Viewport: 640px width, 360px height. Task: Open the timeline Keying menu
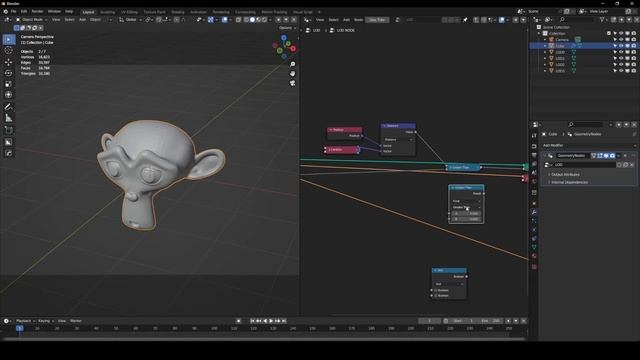[x=46, y=321]
